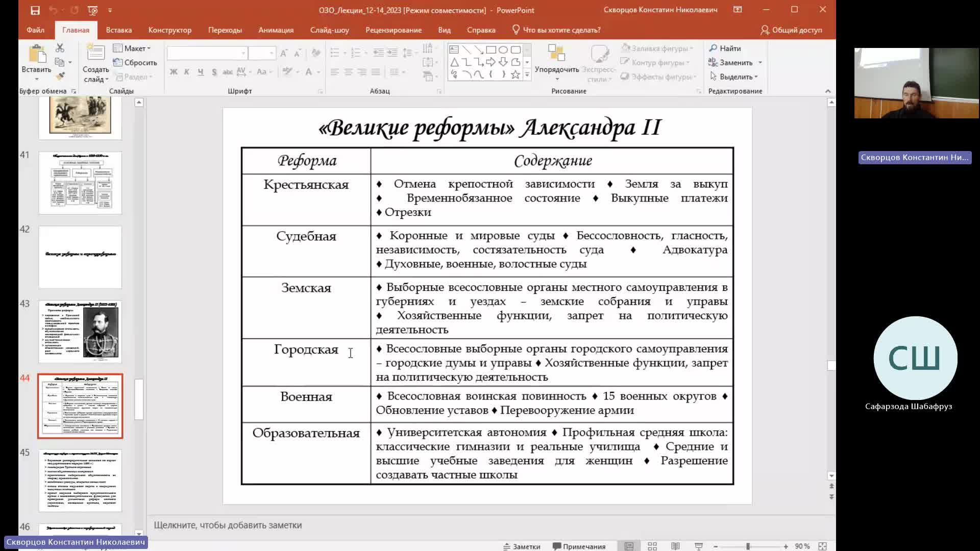The height and width of the screenshot is (551, 980).
Task: Open the customize quick access toolbar dropdown
Action: (110, 10)
